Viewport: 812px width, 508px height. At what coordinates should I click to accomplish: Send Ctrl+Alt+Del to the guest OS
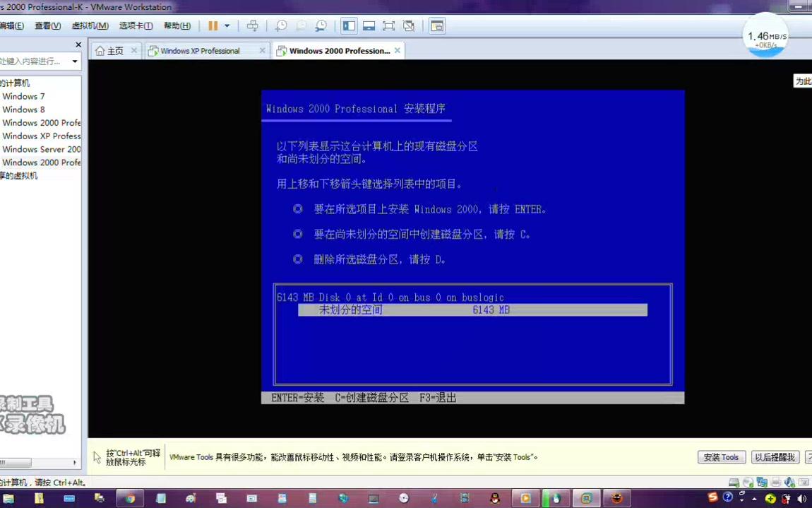[x=252, y=25]
